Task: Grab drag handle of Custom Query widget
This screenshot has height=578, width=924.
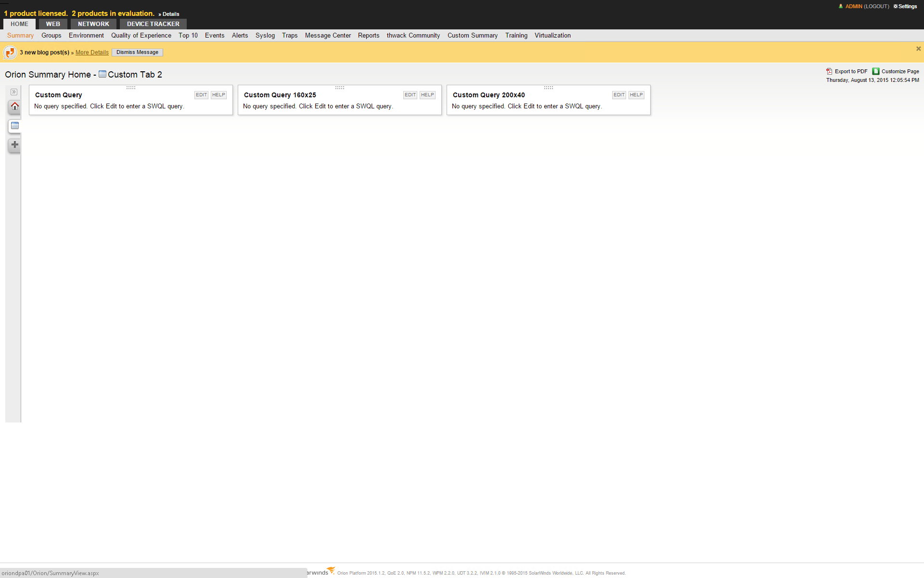Action: 131,88
